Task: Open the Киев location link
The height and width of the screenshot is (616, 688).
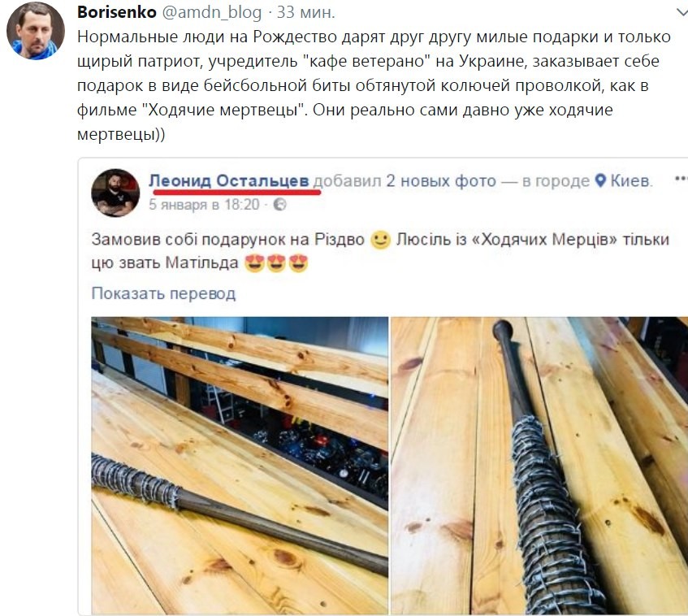Action: pyautogui.click(x=630, y=180)
